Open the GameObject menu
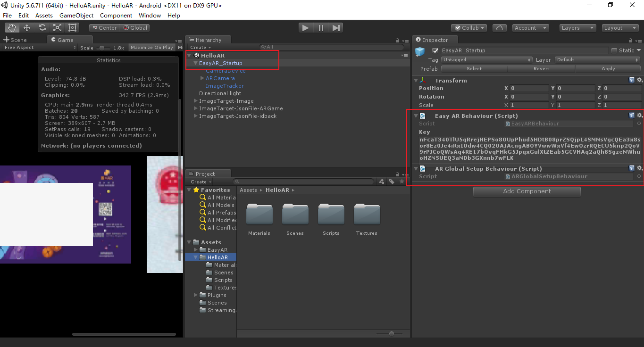The height and width of the screenshot is (347, 644). 76,15
